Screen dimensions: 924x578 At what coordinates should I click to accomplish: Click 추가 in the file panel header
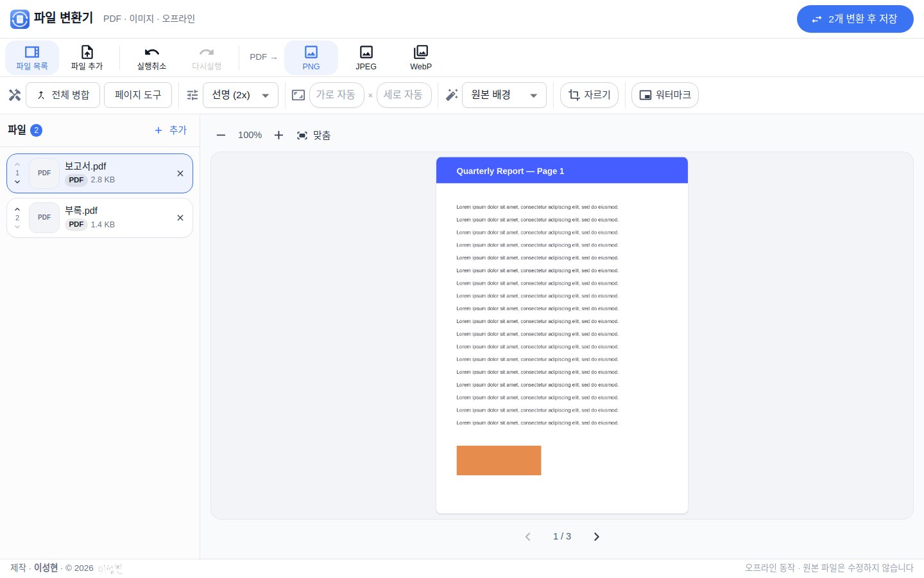[x=171, y=130]
